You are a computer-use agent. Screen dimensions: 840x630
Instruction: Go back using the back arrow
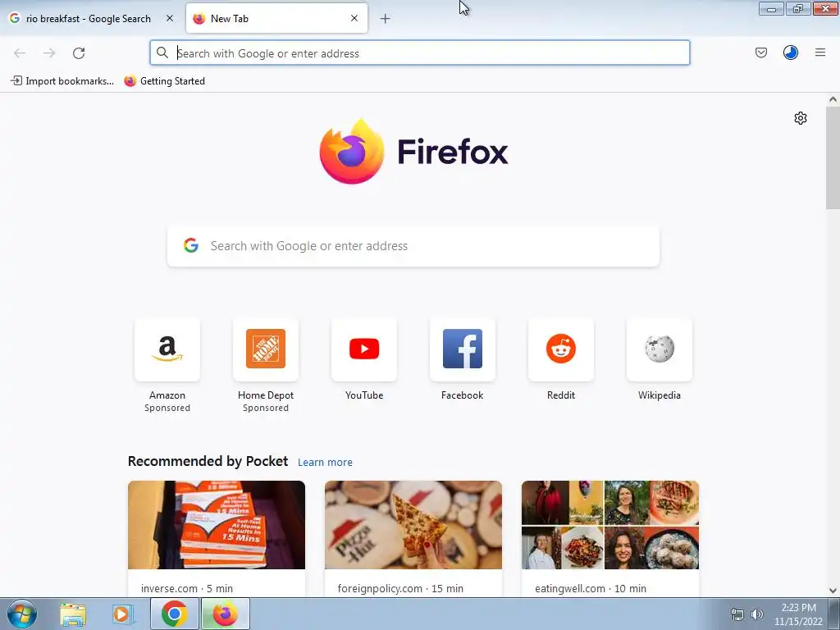[x=20, y=53]
